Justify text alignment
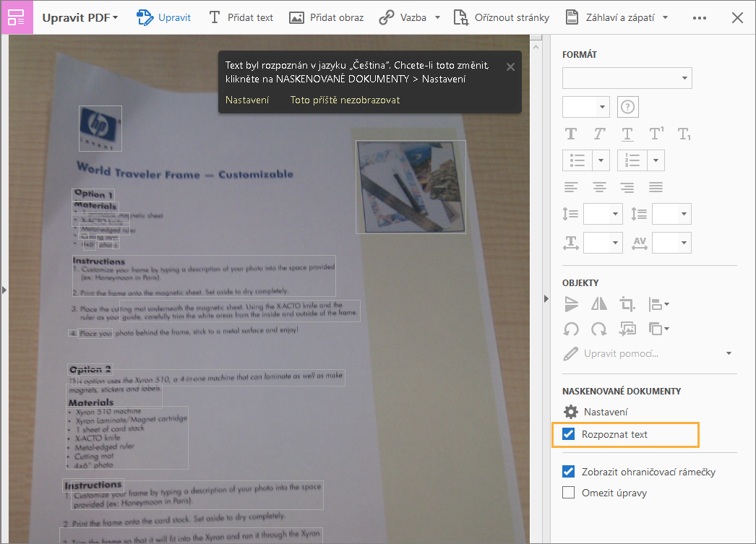756x544 pixels. pyautogui.click(x=656, y=187)
